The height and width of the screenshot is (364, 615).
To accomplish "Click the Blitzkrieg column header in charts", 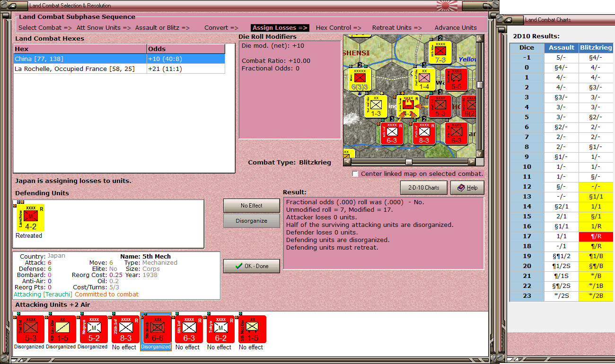I will click(596, 47).
